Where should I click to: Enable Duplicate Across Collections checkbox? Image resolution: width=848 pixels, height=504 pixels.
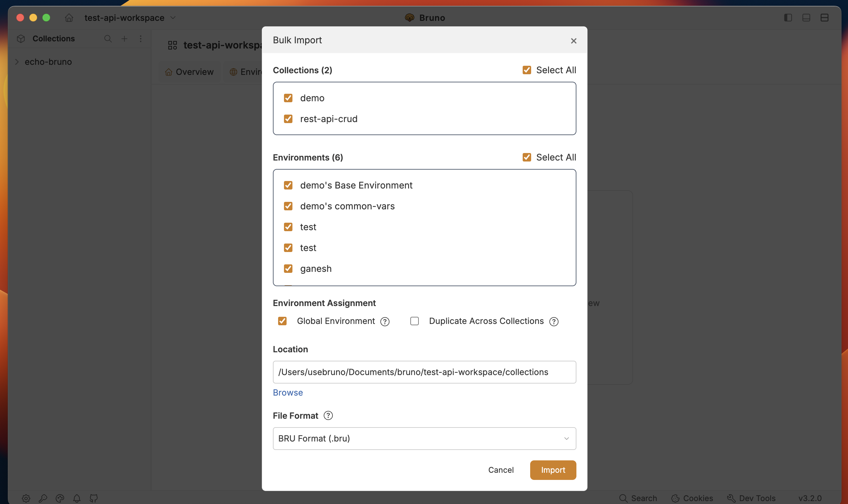point(414,321)
